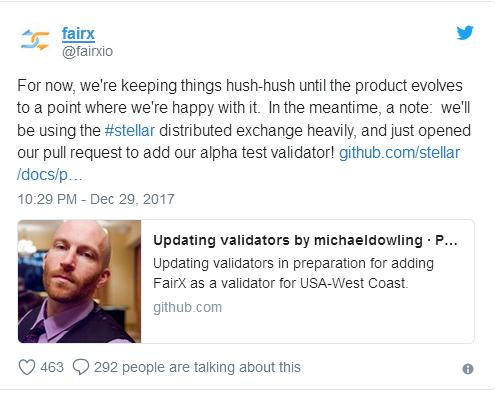Screen dimensions: 495x394
Task: Like the tweet with the heart icon
Action: (27, 367)
